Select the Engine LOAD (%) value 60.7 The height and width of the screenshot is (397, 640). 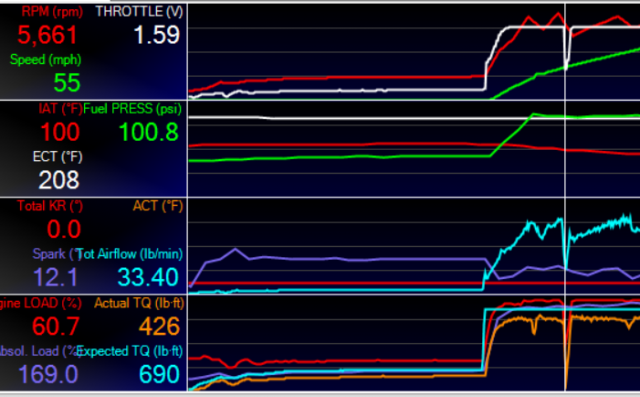(56, 326)
